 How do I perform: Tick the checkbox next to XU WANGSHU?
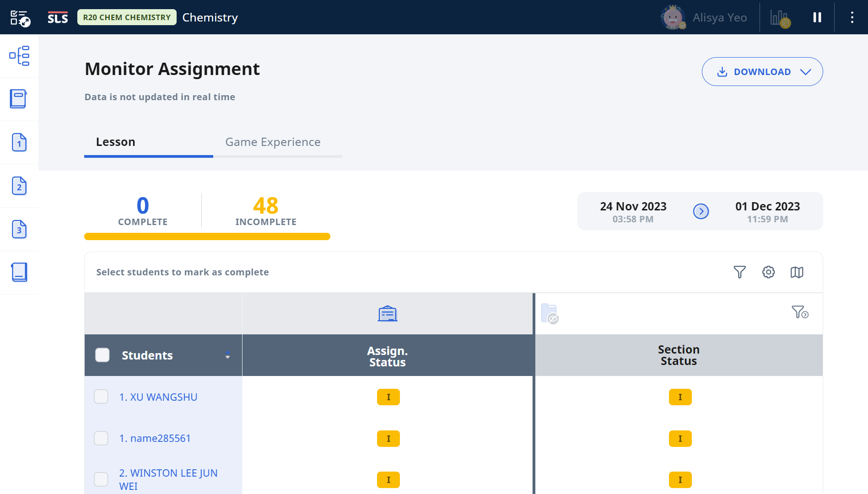[101, 397]
